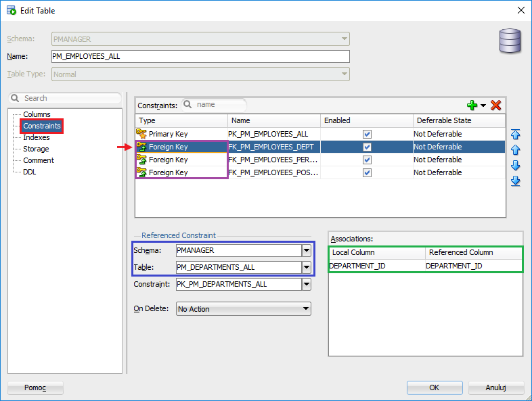The image size is (532, 401).
Task: Click the red X delete constraint icon
Action: (x=495, y=105)
